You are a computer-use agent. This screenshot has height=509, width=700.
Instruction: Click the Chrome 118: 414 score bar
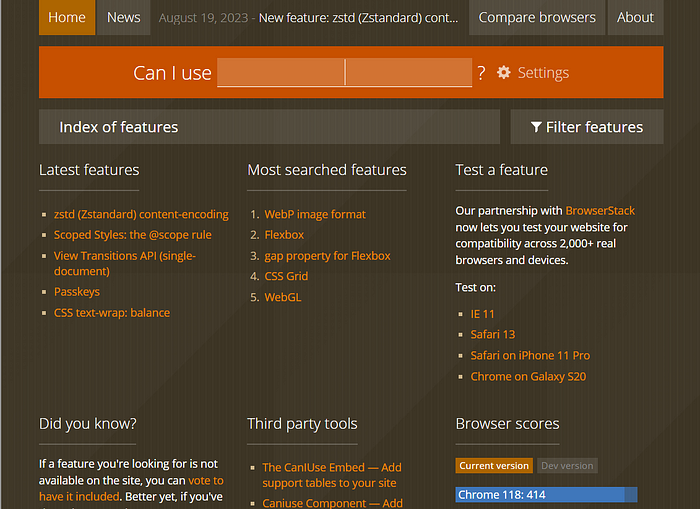[546, 495]
